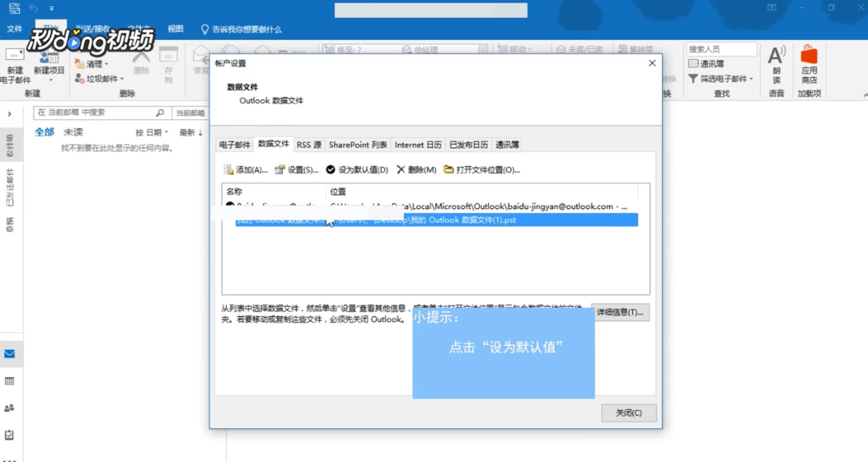Click 删除(M) to remove the data file
Viewport: 868px width, 462px height.
pyautogui.click(x=416, y=170)
